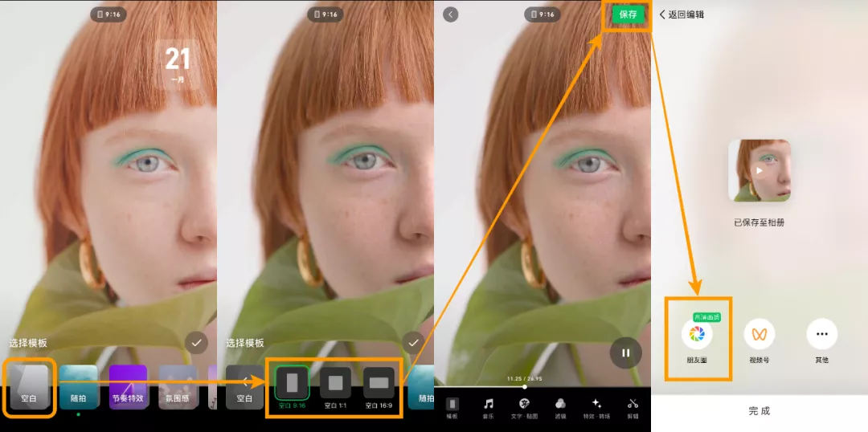The height and width of the screenshot is (432, 868).
Task: Open the 特效·转场 effects tool
Action: coord(596,409)
